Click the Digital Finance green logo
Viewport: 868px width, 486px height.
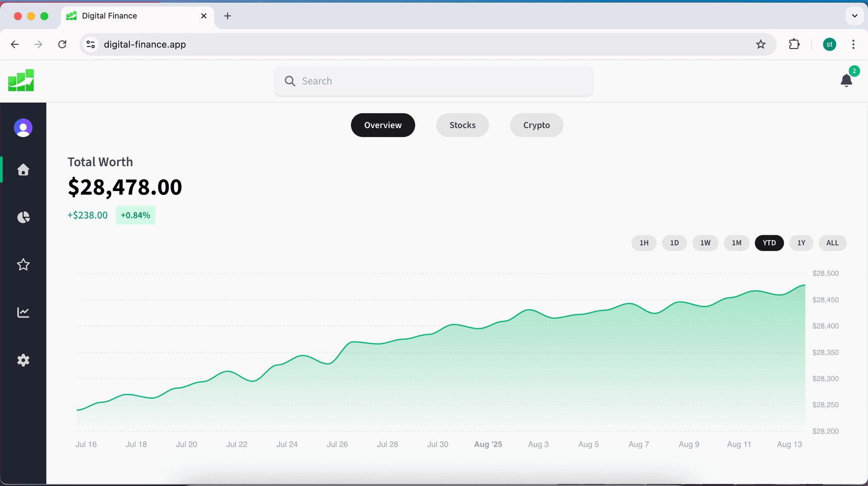tap(21, 81)
